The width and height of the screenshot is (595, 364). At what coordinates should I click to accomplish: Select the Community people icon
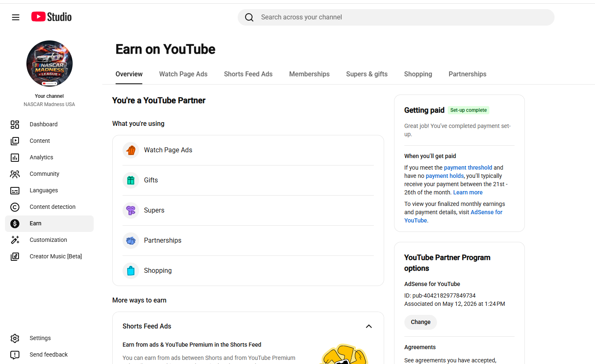click(x=15, y=174)
